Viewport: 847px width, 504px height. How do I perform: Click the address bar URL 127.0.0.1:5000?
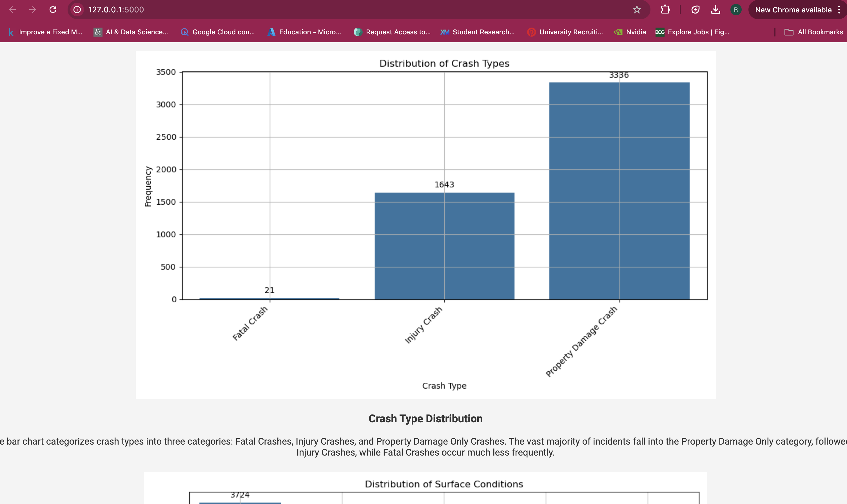click(x=116, y=10)
